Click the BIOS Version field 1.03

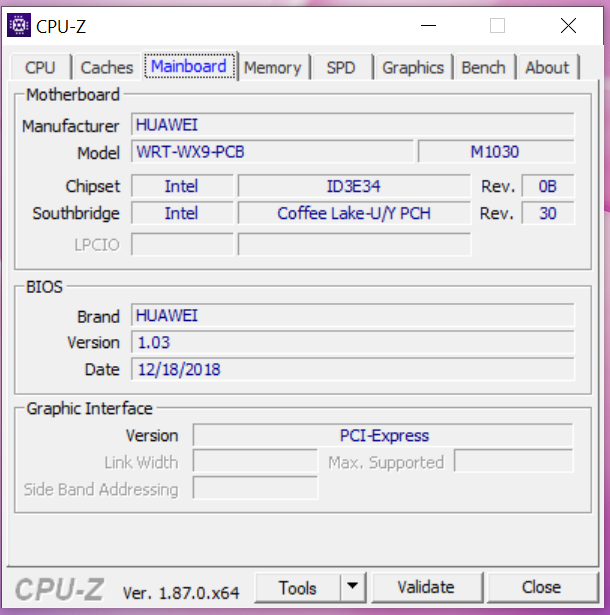pyautogui.click(x=353, y=342)
